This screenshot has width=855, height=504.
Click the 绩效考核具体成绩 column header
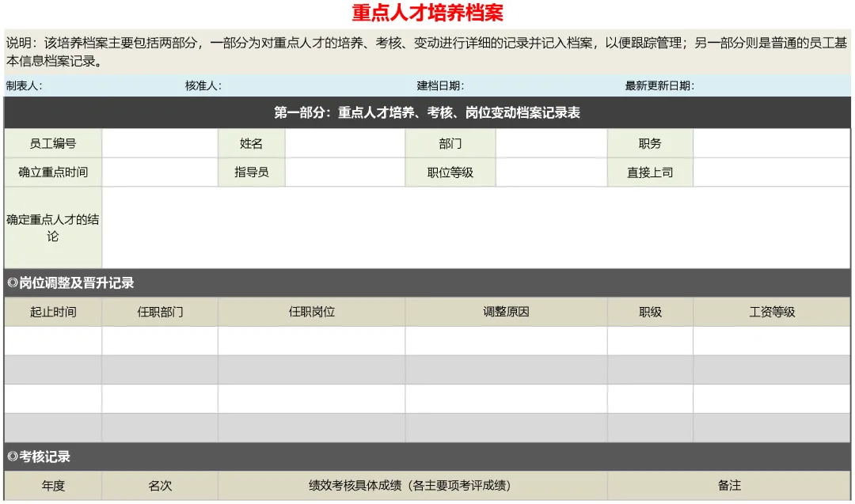tap(412, 486)
